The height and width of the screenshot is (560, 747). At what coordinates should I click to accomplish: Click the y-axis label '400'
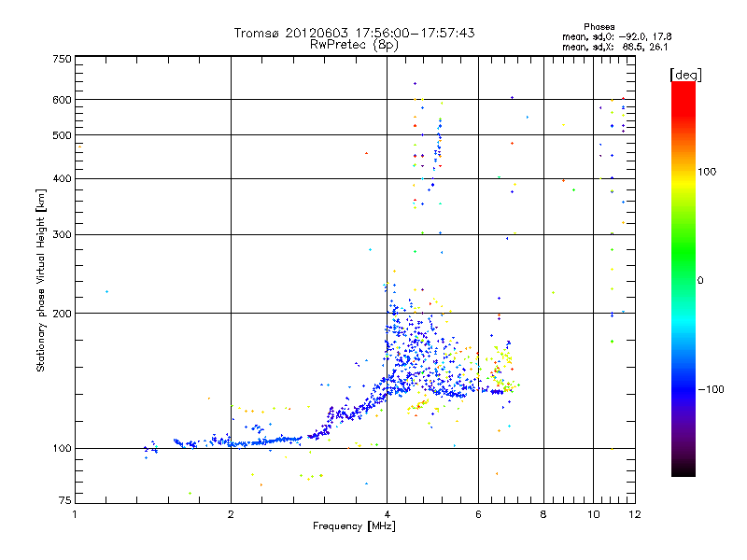[x=63, y=178]
